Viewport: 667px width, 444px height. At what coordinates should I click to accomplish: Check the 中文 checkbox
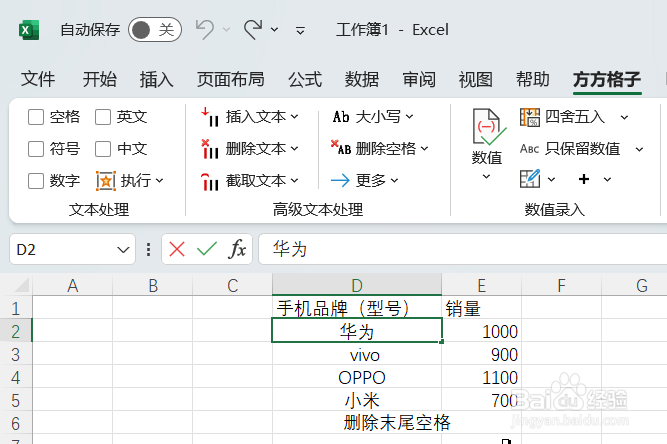tap(103, 149)
